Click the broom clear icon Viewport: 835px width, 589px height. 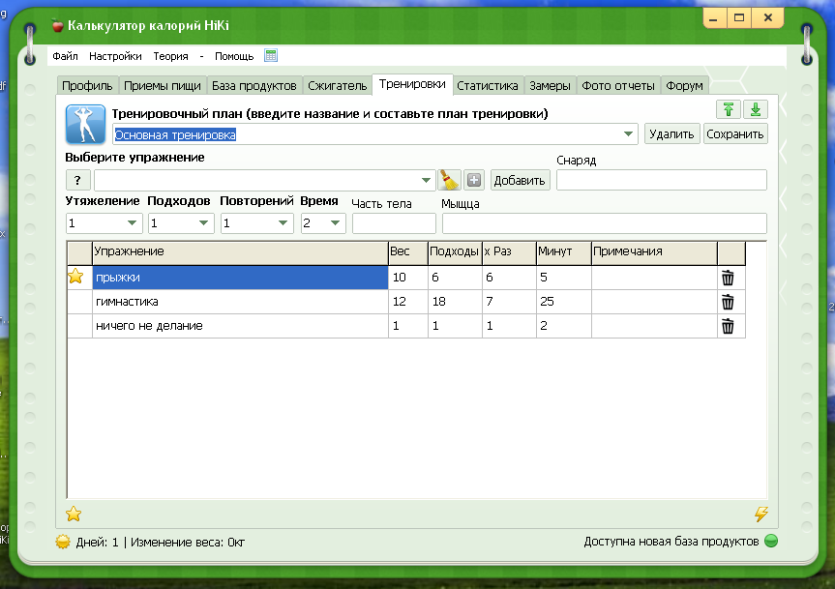[x=449, y=180]
